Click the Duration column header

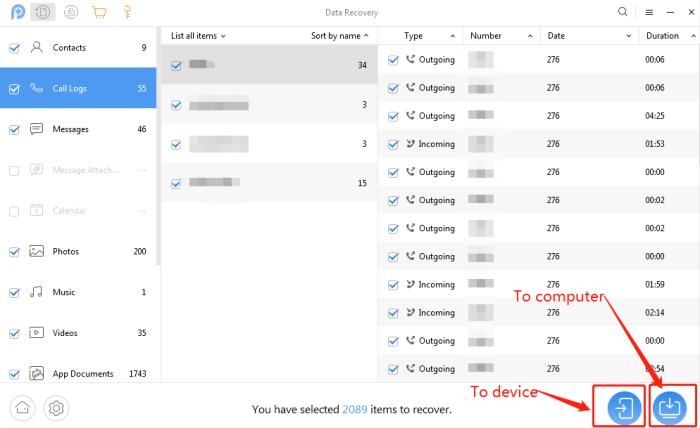pos(662,35)
